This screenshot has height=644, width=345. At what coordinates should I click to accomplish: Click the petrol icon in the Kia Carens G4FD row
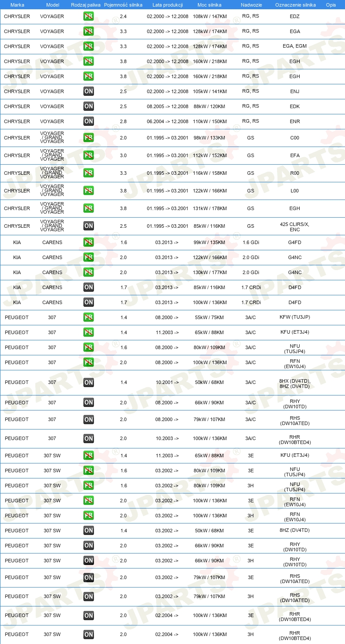[x=89, y=242]
